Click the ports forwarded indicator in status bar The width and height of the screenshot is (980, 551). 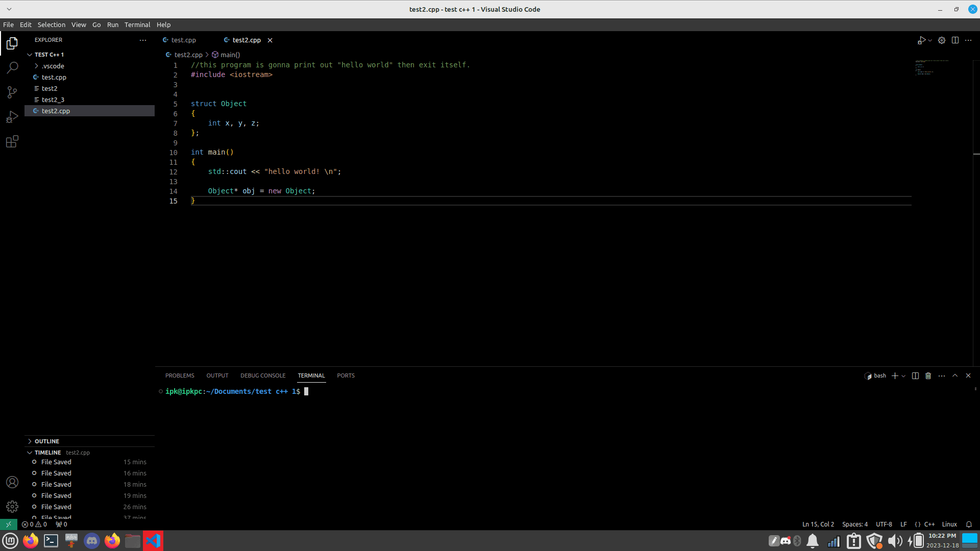tap(61, 524)
